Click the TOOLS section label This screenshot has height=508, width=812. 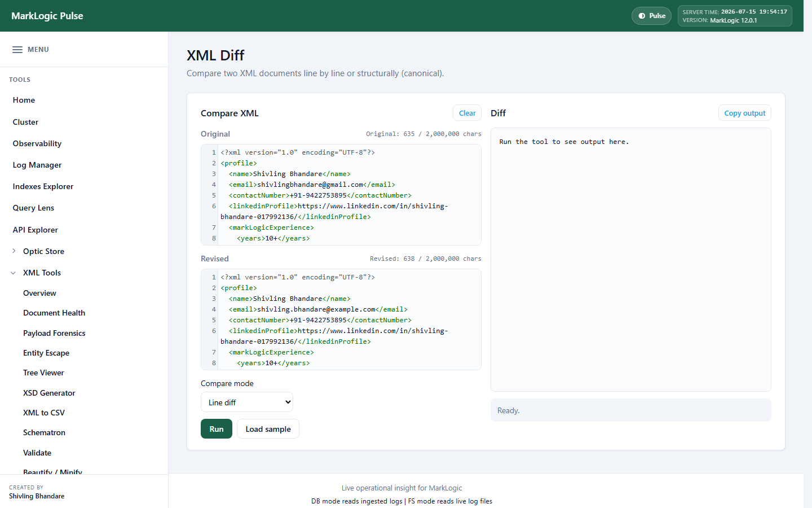20,80
